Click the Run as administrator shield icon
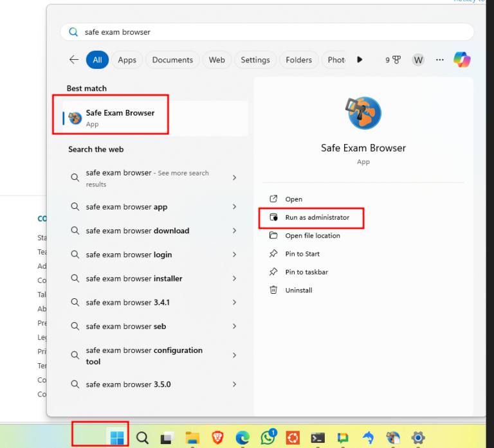The height and width of the screenshot is (448, 494). pos(273,217)
